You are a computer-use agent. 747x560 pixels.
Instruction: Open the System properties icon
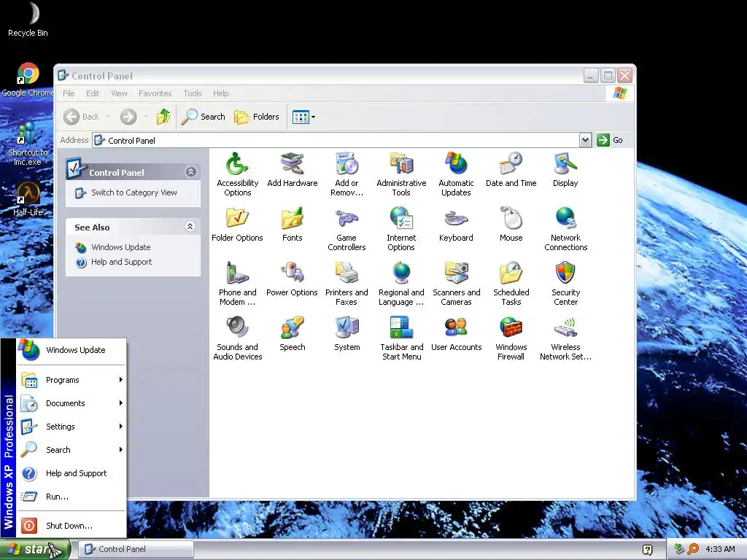347,334
